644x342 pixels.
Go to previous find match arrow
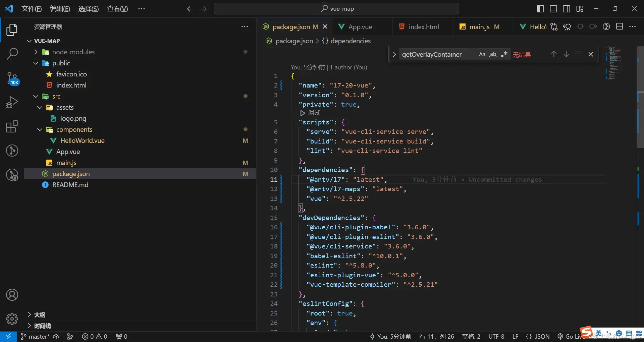click(554, 54)
